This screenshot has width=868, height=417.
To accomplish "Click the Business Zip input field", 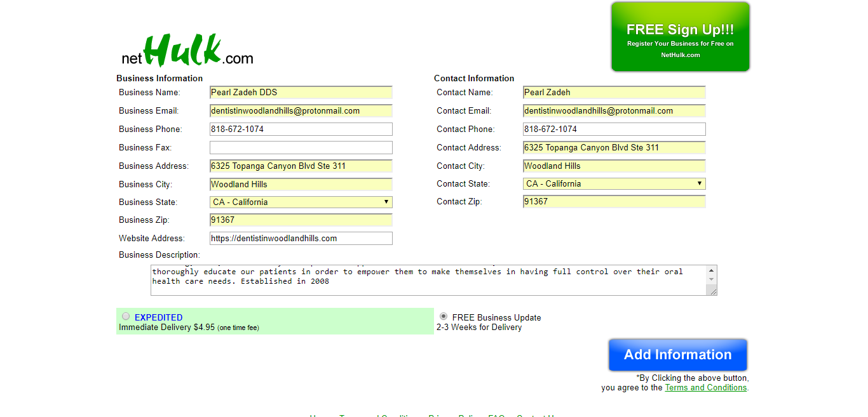I will coord(301,220).
